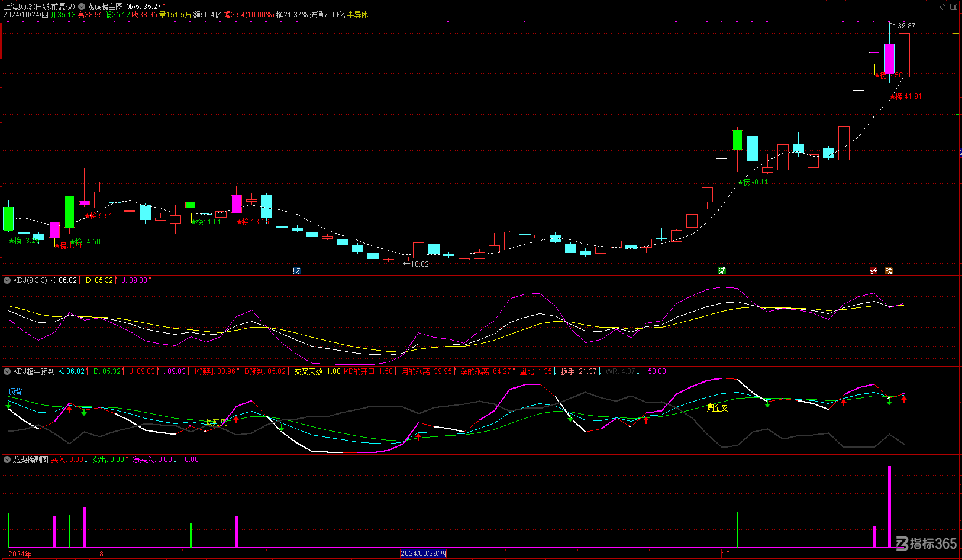Click the ★榜:4.50 green annotation

(x=85, y=242)
